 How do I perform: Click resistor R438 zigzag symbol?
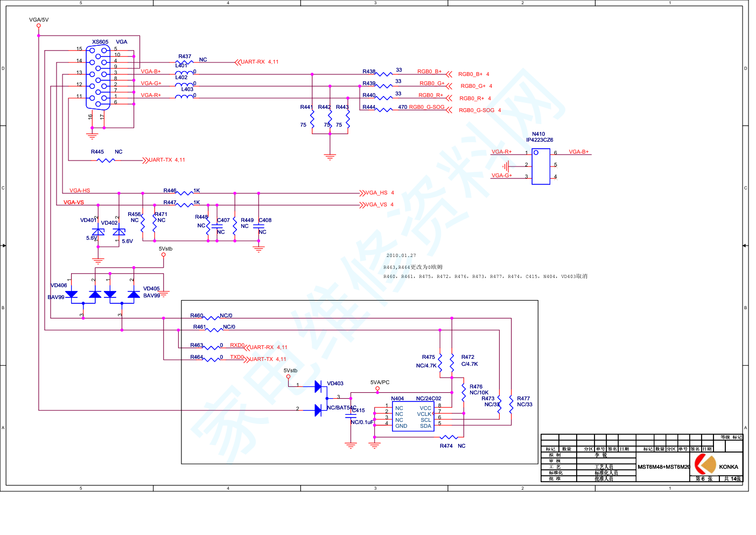click(x=384, y=74)
